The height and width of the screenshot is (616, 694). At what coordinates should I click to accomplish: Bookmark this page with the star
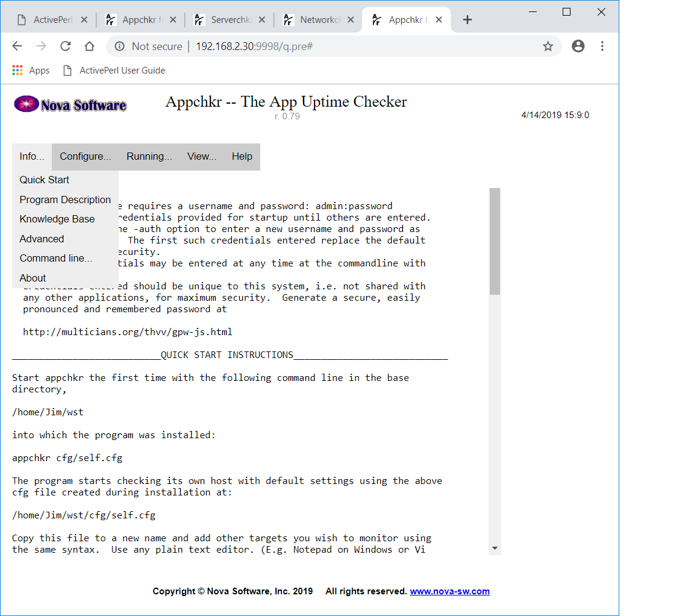(x=548, y=46)
